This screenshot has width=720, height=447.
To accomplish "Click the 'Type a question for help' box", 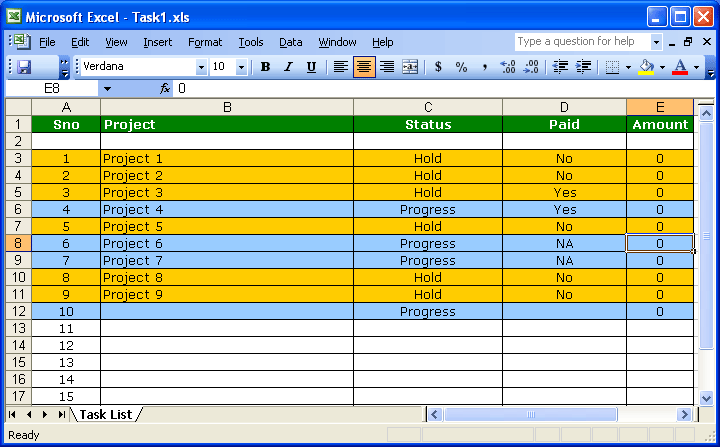I will coord(582,42).
